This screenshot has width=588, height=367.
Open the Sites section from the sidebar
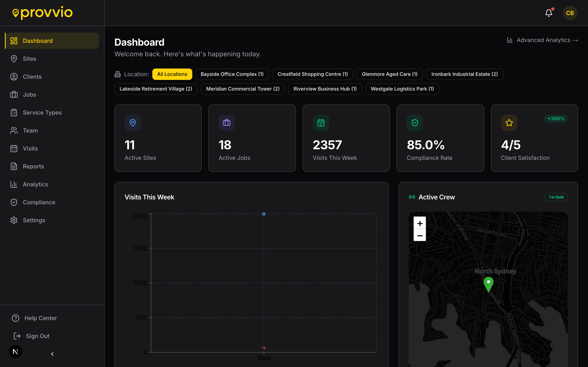(x=30, y=59)
